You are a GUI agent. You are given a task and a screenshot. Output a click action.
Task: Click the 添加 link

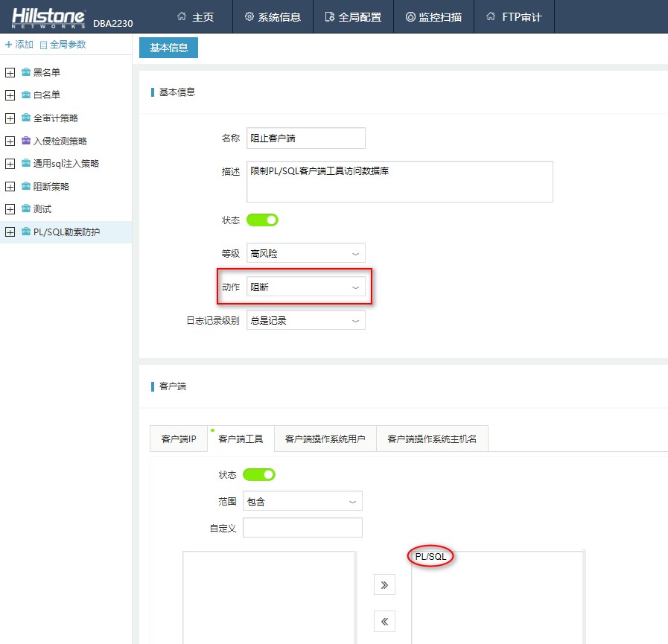tap(19, 44)
